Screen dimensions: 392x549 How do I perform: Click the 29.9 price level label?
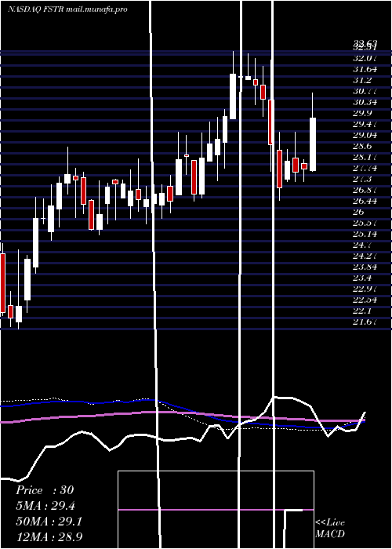coord(362,113)
